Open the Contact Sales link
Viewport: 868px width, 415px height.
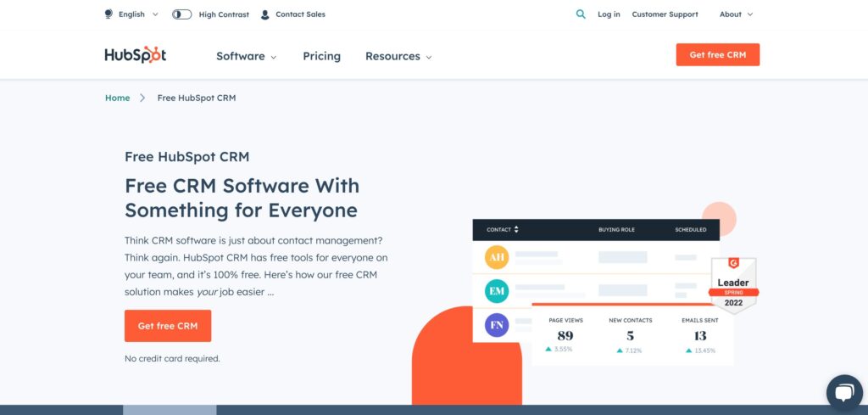click(300, 14)
